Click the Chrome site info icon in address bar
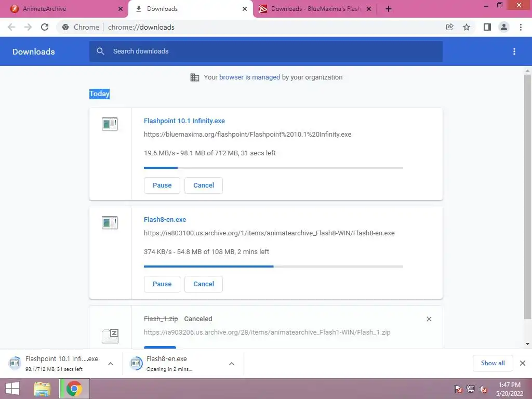Screen dimensions: 532x399 point(65,27)
